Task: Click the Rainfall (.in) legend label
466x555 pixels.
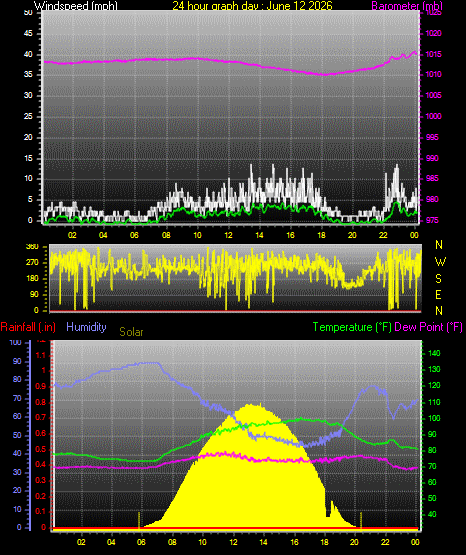Action: click(x=28, y=327)
